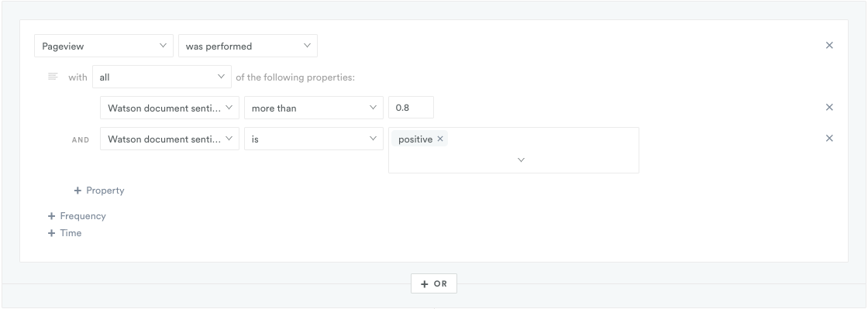
Task: Open the 'was performed' dropdown
Action: (x=248, y=46)
